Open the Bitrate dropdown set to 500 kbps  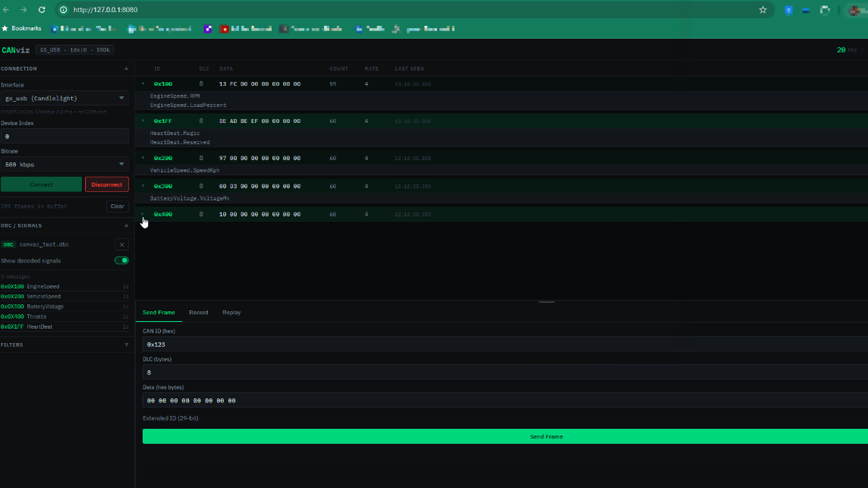click(x=66, y=164)
